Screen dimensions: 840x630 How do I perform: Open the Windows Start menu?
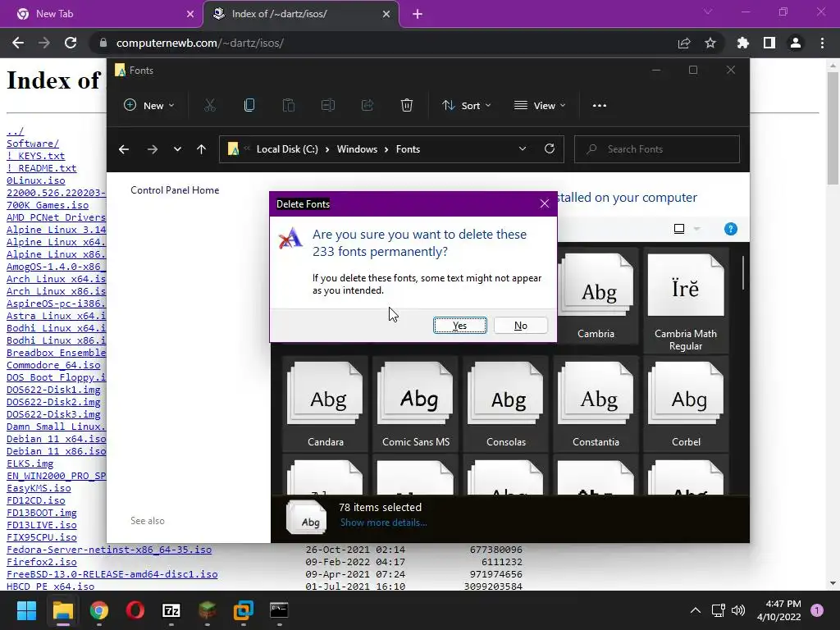tap(26, 610)
